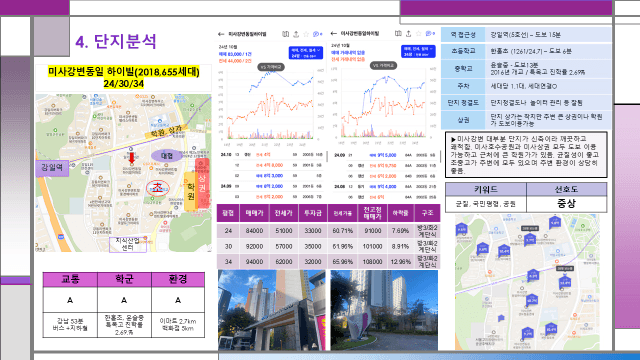Viewport: 640px width, 360px height.
Task: Click the favorite star in left chart header
Action: [x=306, y=34]
